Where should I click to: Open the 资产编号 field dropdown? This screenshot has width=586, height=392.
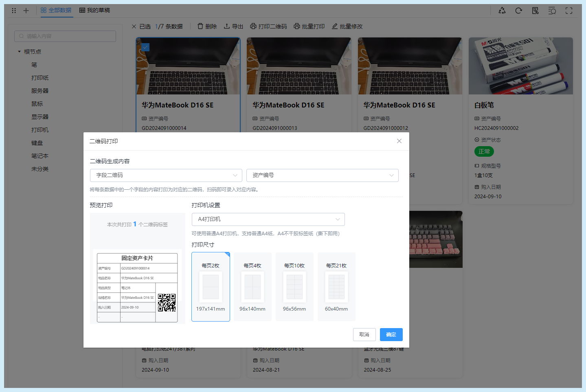pyautogui.click(x=322, y=175)
